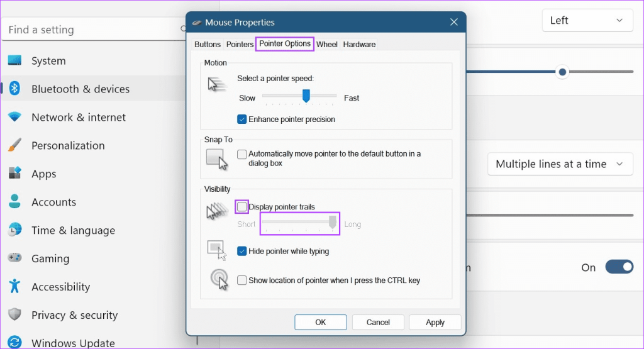Expand the Multiple lines at a time dropdown
Image resolution: width=644 pixels, height=349 pixels.
[560, 164]
